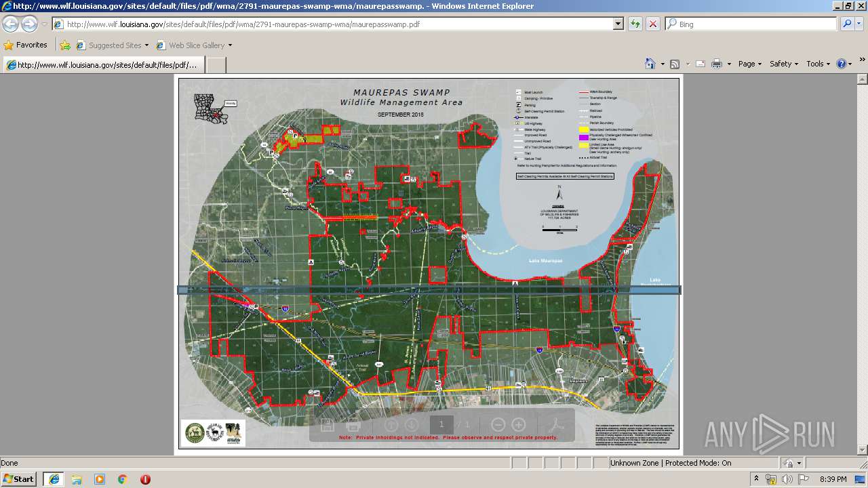Screen dimensions: 868x488
Task: Click the 8:39 PM system clock
Action: click(833, 479)
